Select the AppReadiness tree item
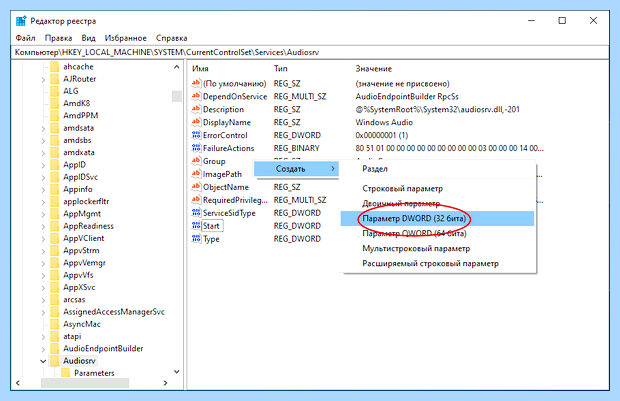Screen dimensions: 620x401 [88, 226]
